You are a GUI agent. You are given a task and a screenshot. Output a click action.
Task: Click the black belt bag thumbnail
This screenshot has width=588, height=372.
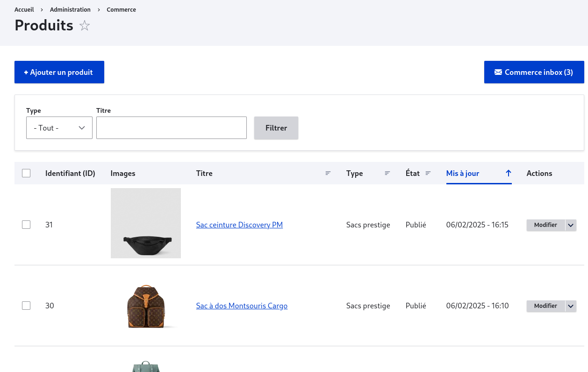[146, 223]
